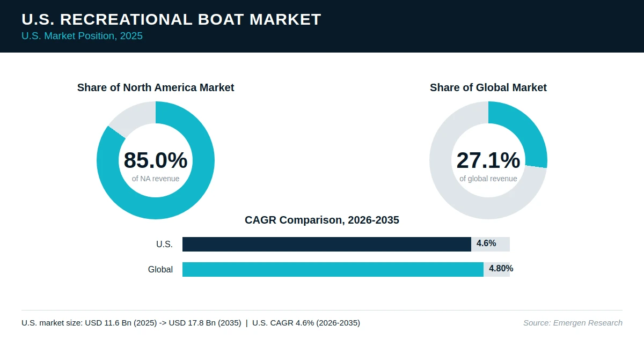Screen dimensions: 644x362
Task: Click the 'of NA revenue' caption
Action: pos(156,179)
